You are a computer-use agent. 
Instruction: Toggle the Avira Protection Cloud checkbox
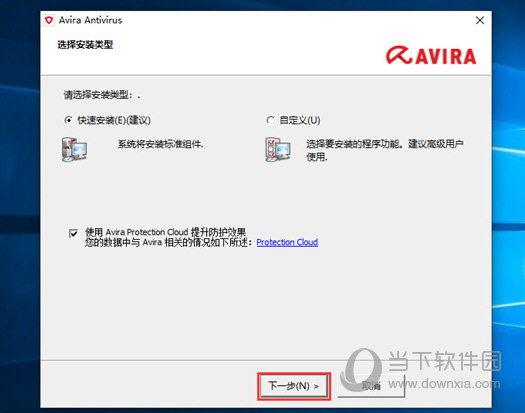coord(73,233)
